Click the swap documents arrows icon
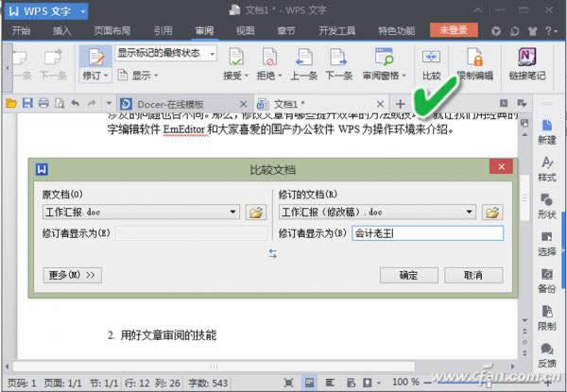The image size is (567, 392). [273, 253]
